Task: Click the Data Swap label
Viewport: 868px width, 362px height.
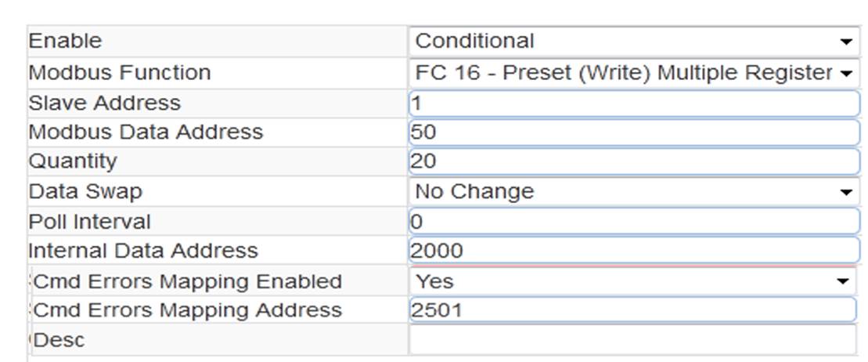Action: 85,192
